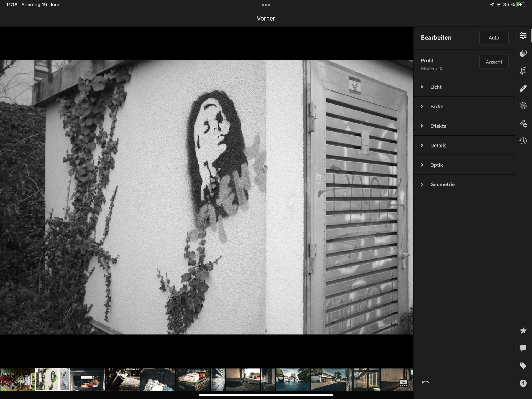Select the colorful graffiti thumbnail in filmstrip

point(17,380)
